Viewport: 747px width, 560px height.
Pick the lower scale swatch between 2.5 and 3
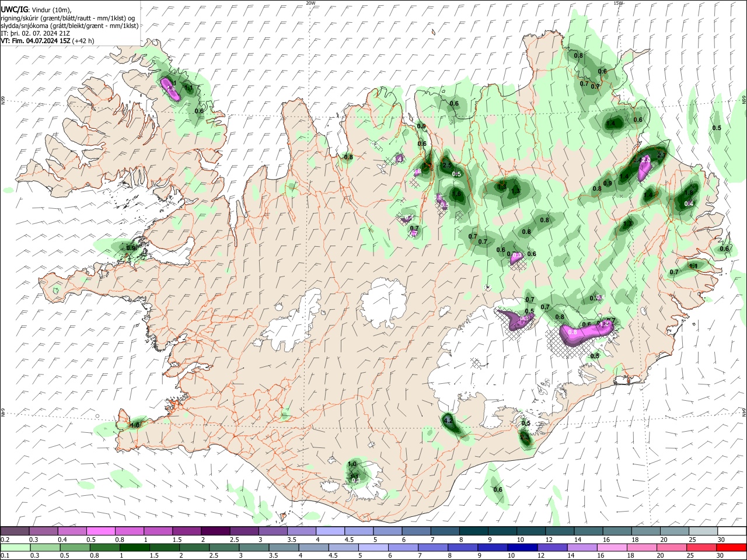point(224,547)
